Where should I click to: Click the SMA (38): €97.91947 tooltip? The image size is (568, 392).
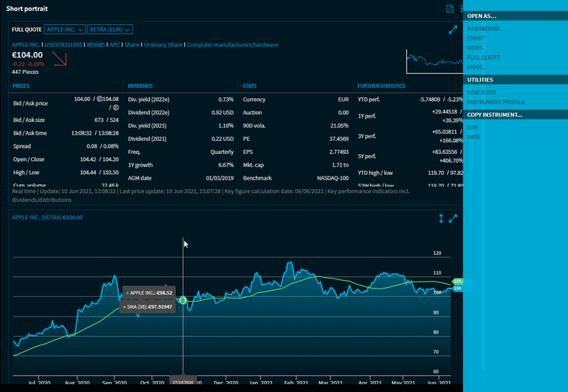point(148,307)
